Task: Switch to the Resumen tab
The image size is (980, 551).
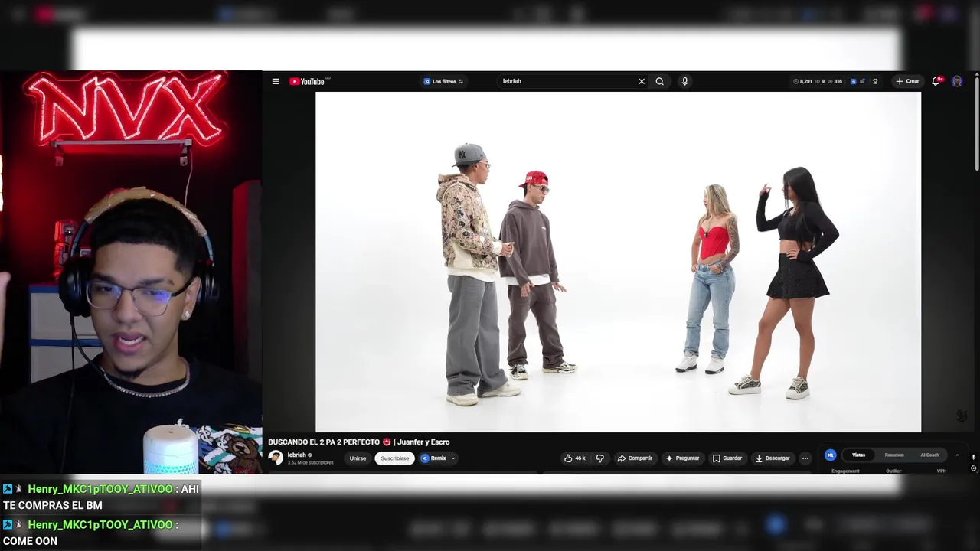Action: [894, 455]
